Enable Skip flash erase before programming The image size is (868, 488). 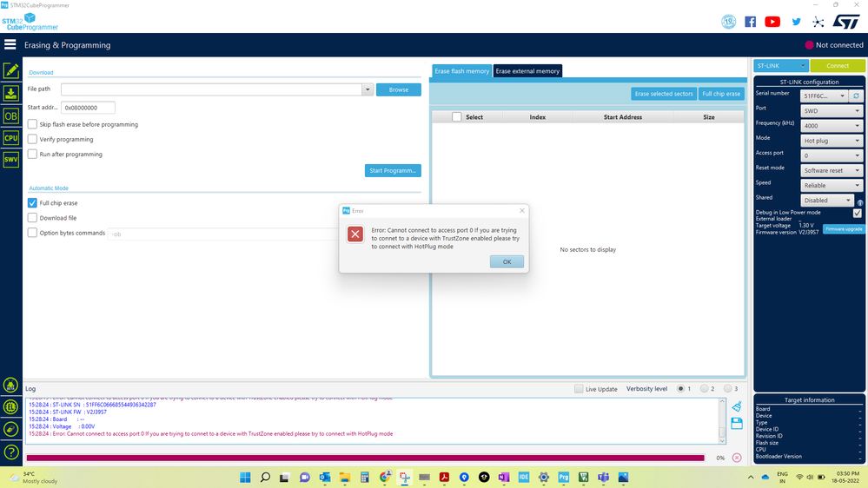(x=33, y=124)
